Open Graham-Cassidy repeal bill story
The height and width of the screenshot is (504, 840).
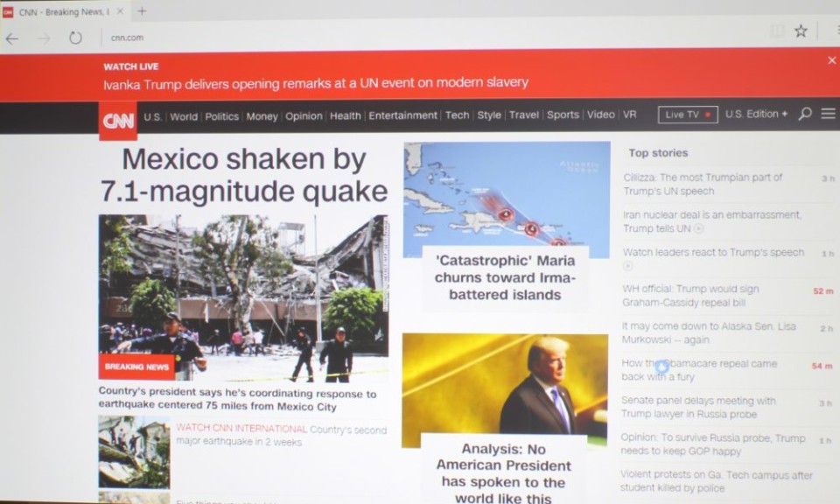point(690,296)
